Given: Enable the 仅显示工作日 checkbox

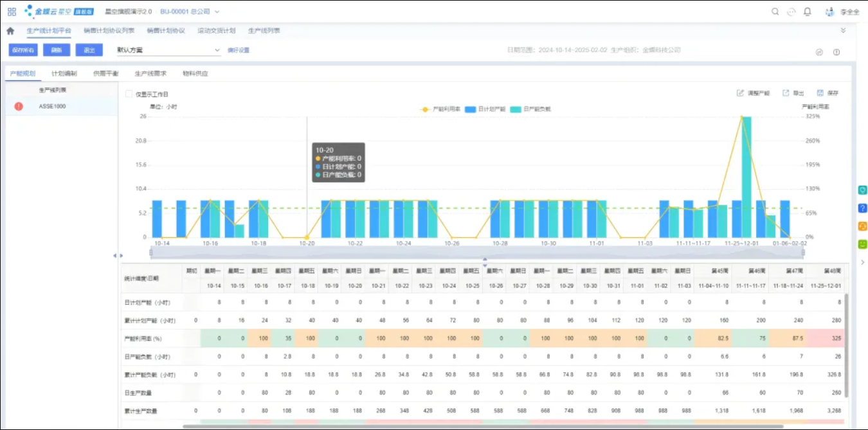Looking at the screenshot, I should 129,94.
